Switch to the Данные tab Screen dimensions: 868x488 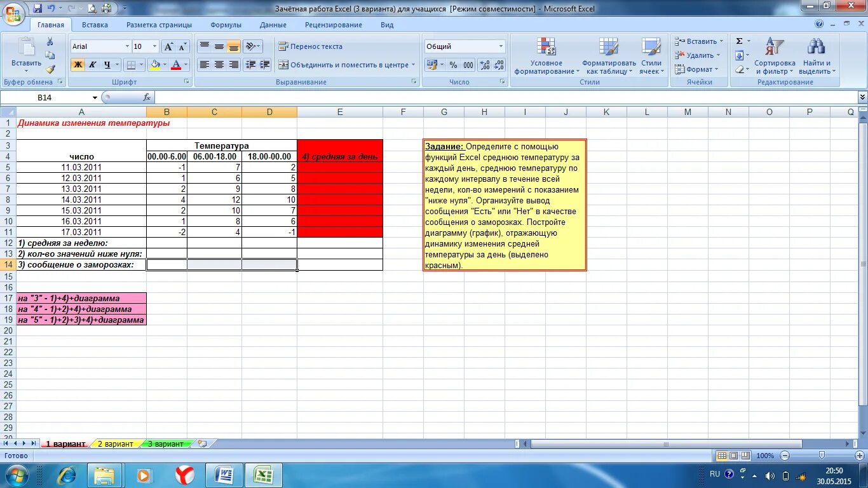click(273, 25)
